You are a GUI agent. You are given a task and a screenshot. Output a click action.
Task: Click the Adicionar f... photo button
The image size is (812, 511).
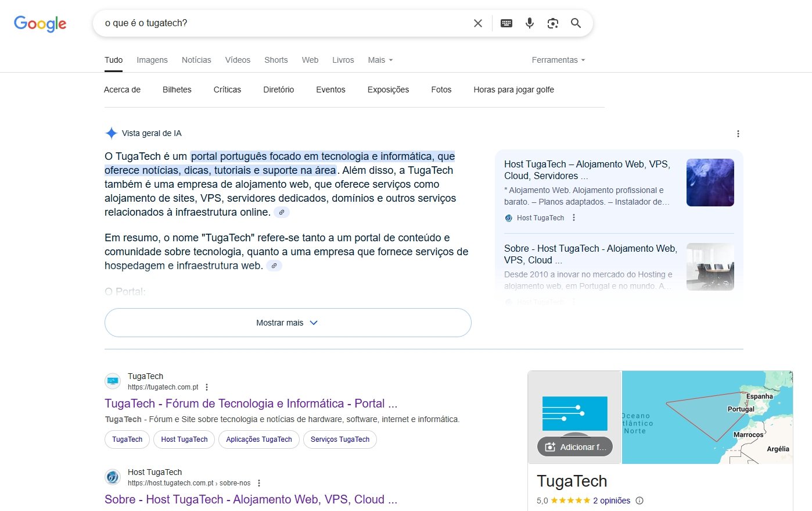coord(575,447)
